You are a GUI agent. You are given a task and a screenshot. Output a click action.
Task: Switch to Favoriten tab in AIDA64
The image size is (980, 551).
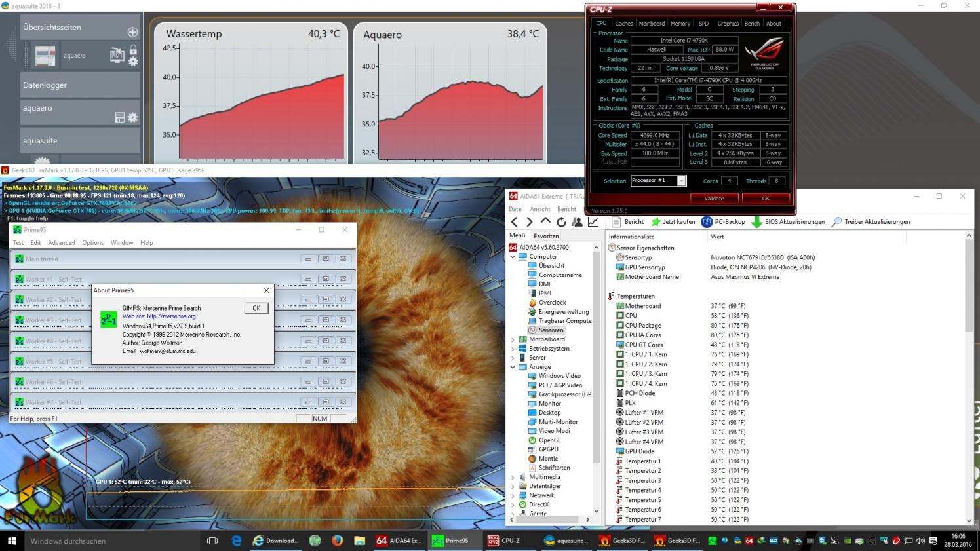point(546,236)
